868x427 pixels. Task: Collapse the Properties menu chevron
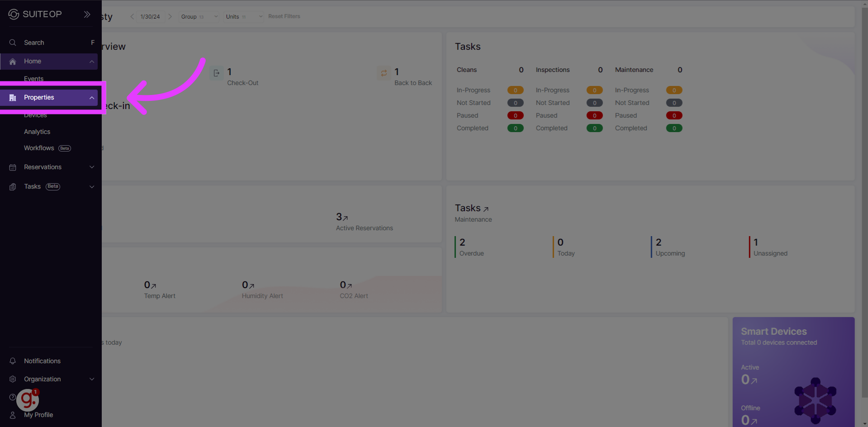(x=92, y=98)
